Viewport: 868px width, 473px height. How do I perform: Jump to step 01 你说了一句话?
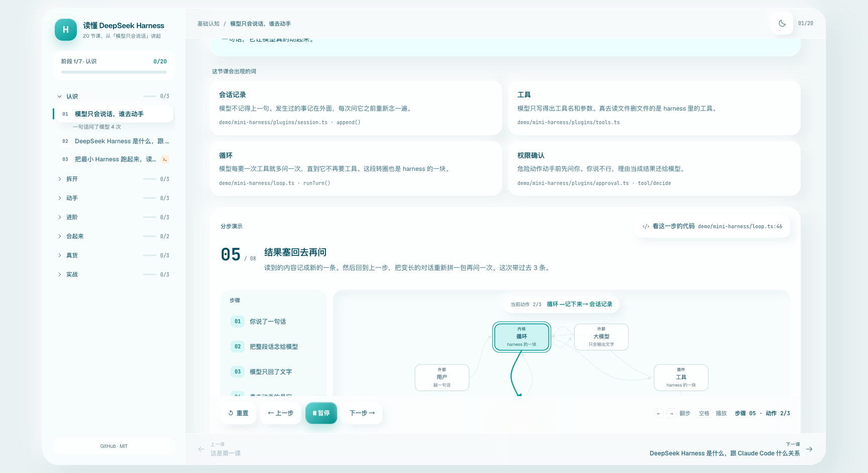[274, 322]
